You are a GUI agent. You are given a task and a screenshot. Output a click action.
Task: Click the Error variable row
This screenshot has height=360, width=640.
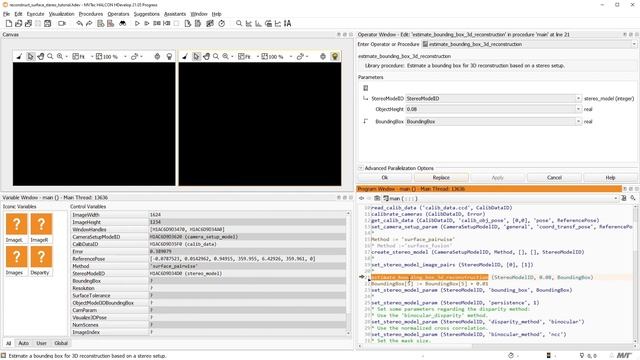coord(208,251)
